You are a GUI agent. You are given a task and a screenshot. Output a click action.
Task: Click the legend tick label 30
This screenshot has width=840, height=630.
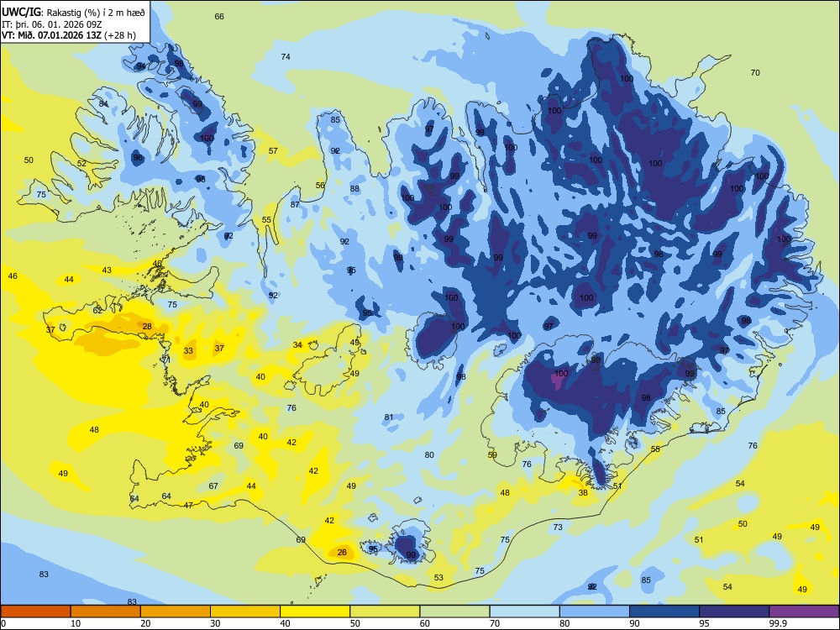coord(215,623)
